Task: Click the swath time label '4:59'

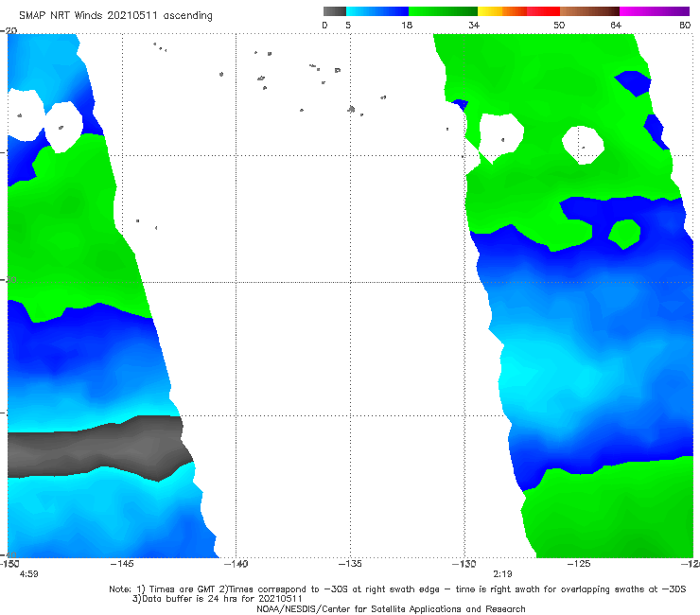Action: 29,574
